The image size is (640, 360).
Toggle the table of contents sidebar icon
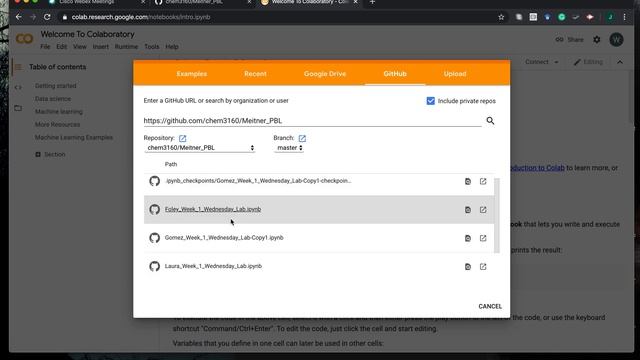pyautogui.click(x=18, y=67)
